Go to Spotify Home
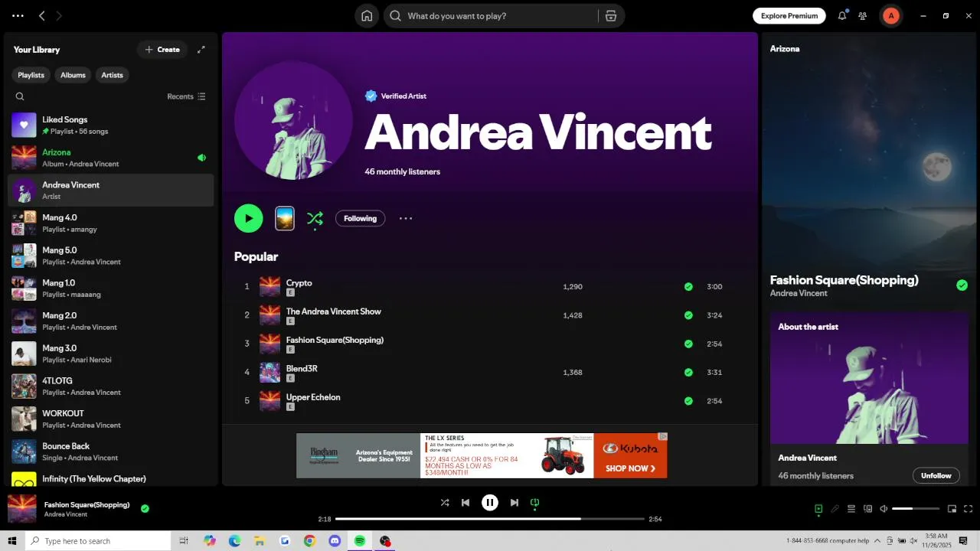Viewport: 980px width, 551px height. [x=367, y=16]
